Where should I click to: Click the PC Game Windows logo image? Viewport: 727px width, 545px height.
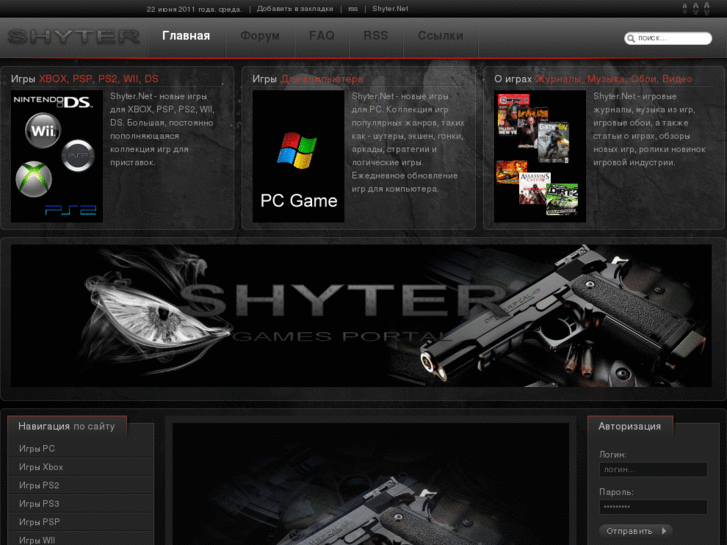[298, 156]
